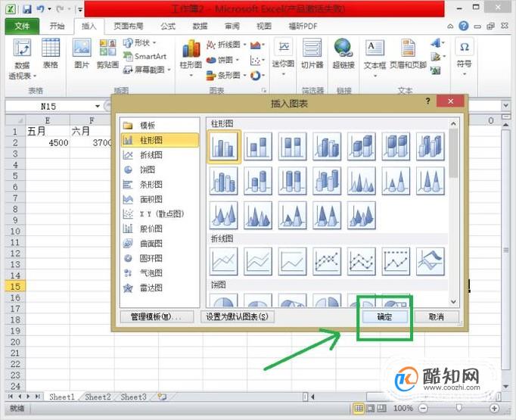Select Radar (雷达图) category in the dialog
Viewport: 516px width, 420px height.
[x=160, y=288]
